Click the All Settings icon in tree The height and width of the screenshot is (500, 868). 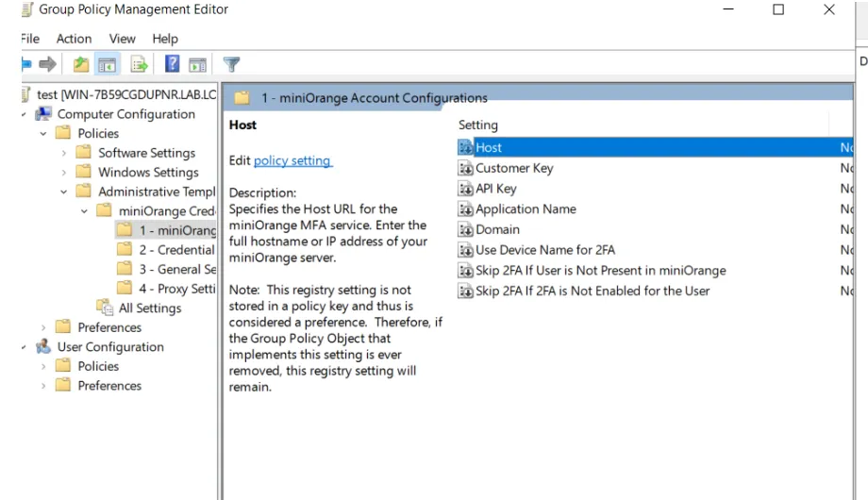tap(105, 308)
